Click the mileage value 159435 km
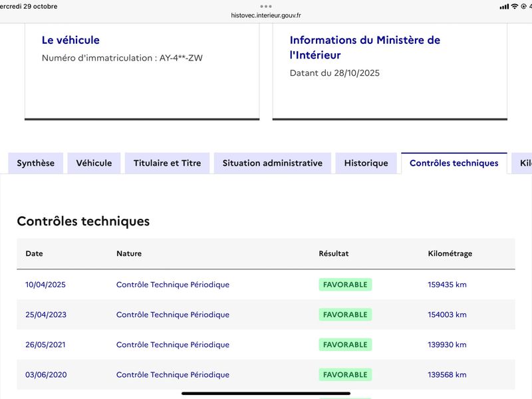This screenshot has height=399, width=532. tap(447, 285)
